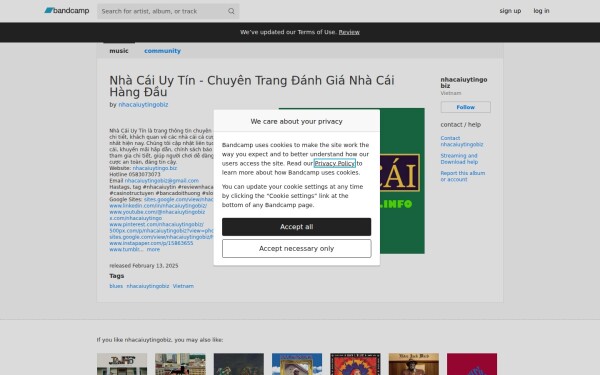Open the fourth recommended album with blue sky cover
Viewport: 600px width, 375px height.
[x=297, y=364]
